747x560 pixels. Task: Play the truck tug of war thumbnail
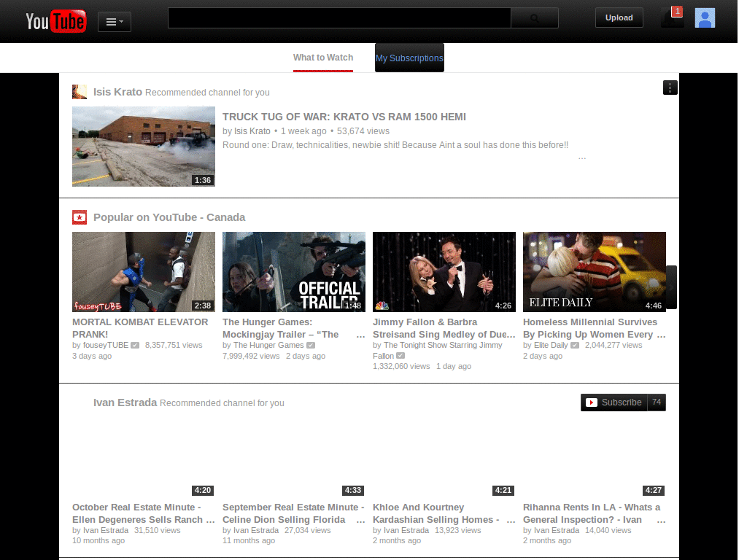click(x=144, y=146)
